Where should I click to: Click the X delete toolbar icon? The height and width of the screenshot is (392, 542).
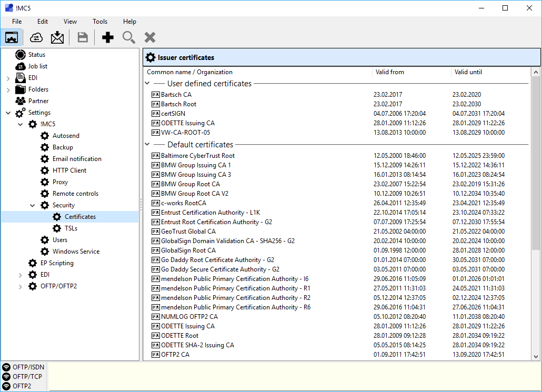150,37
